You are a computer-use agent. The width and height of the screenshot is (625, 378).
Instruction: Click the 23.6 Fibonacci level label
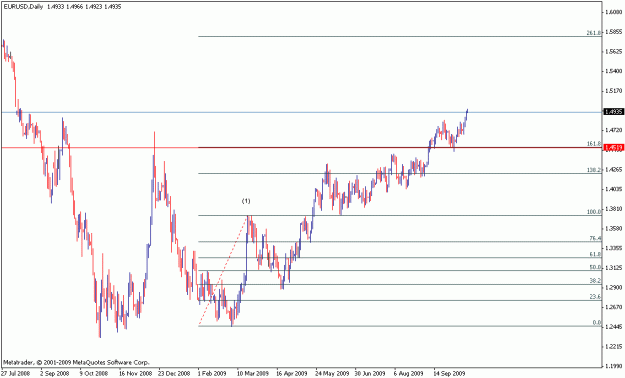(x=595, y=297)
